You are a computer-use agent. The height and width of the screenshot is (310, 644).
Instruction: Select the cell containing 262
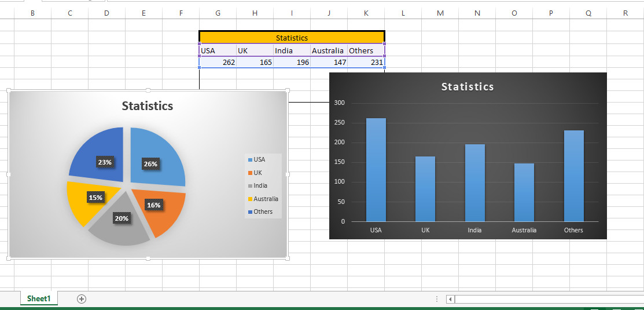click(218, 63)
